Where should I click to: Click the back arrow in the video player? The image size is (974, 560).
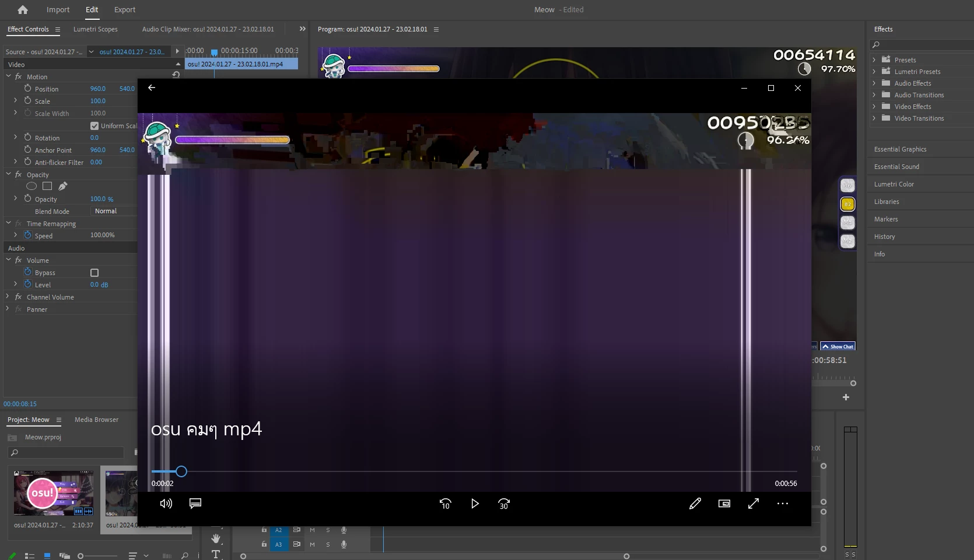click(152, 87)
